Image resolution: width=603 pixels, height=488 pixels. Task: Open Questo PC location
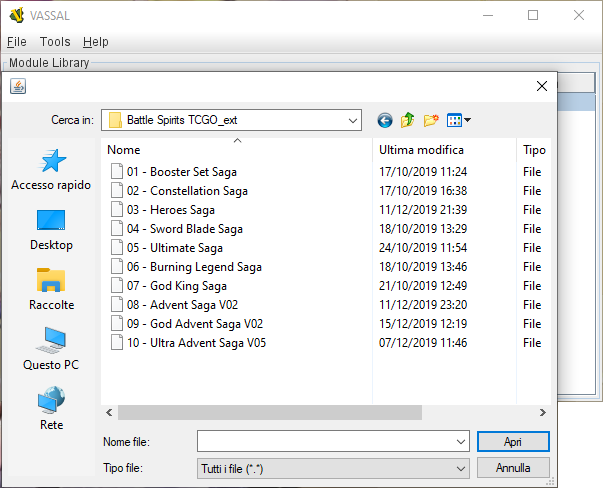[x=51, y=349]
